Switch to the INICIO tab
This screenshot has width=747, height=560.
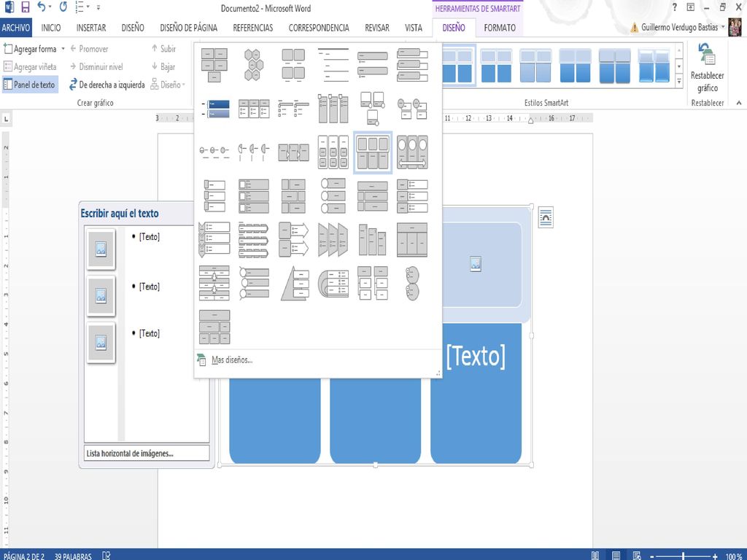coord(51,28)
